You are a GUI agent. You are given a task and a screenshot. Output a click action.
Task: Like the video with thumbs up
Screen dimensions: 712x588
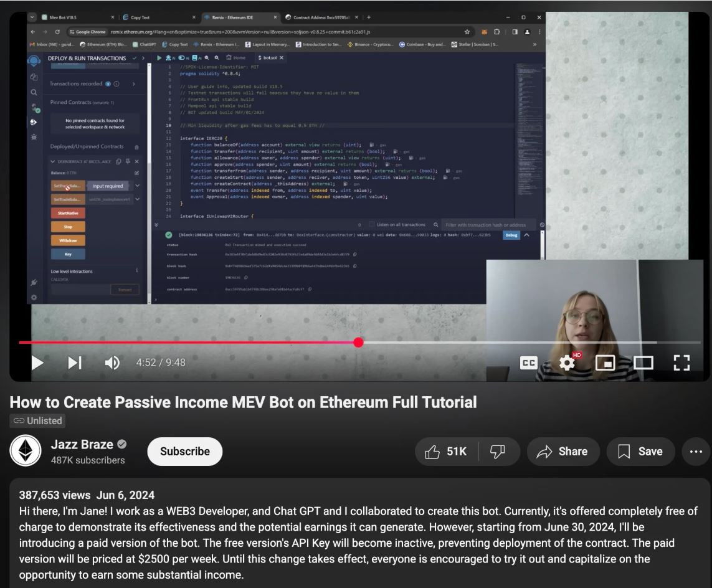446,452
